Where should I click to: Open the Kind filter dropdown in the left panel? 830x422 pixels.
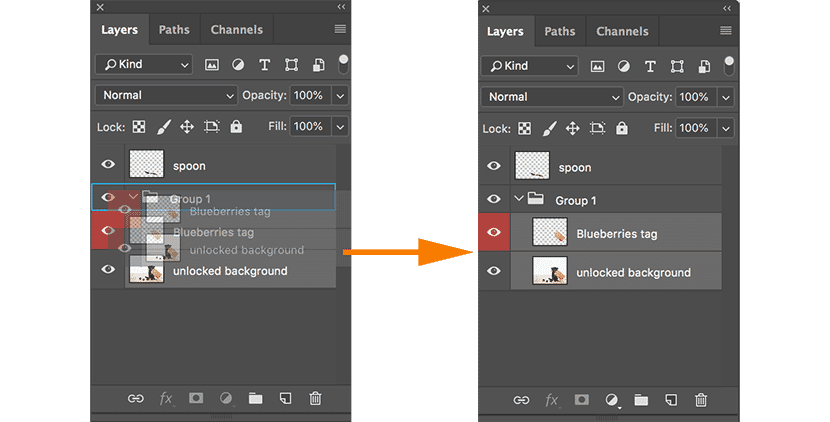pos(144,64)
